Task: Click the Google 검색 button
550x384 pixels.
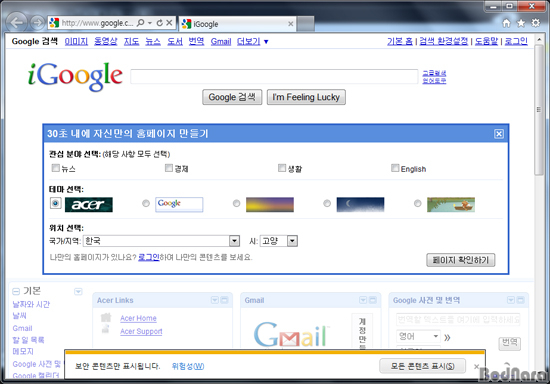Action: pyautogui.click(x=232, y=97)
